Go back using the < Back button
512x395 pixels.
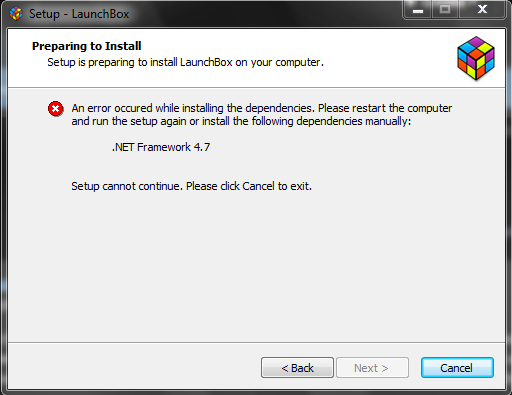point(297,368)
